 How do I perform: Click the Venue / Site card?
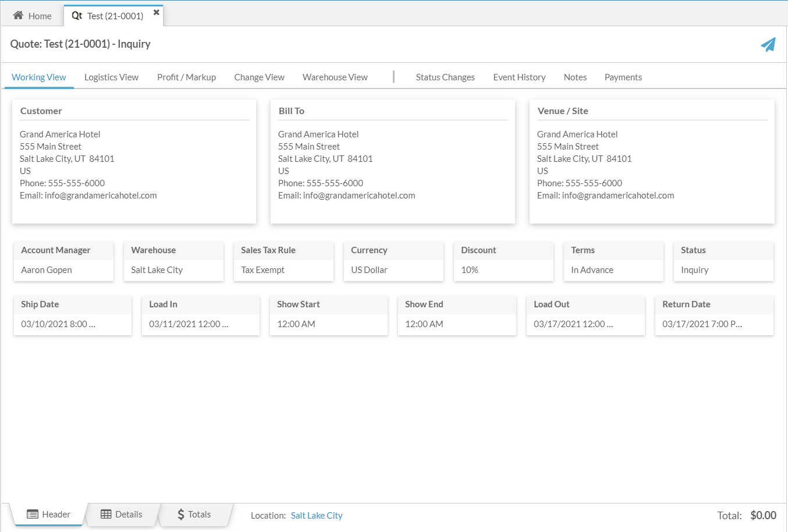652,161
